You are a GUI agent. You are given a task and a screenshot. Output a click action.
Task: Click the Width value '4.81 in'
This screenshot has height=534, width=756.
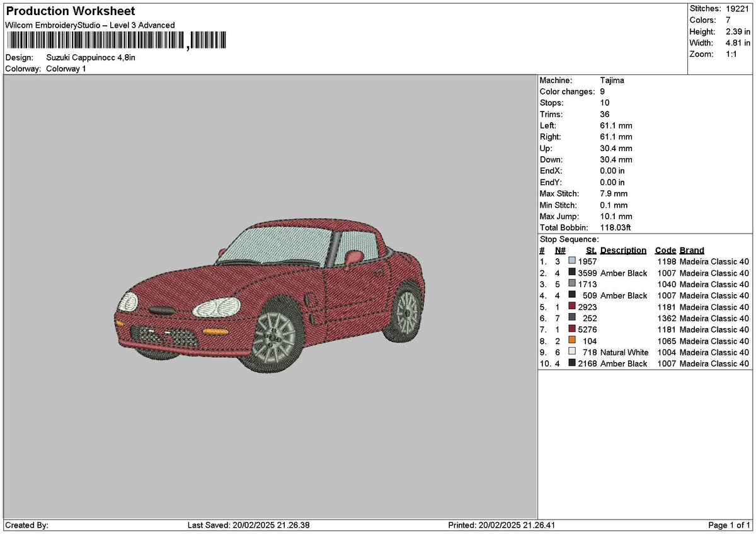click(x=736, y=43)
